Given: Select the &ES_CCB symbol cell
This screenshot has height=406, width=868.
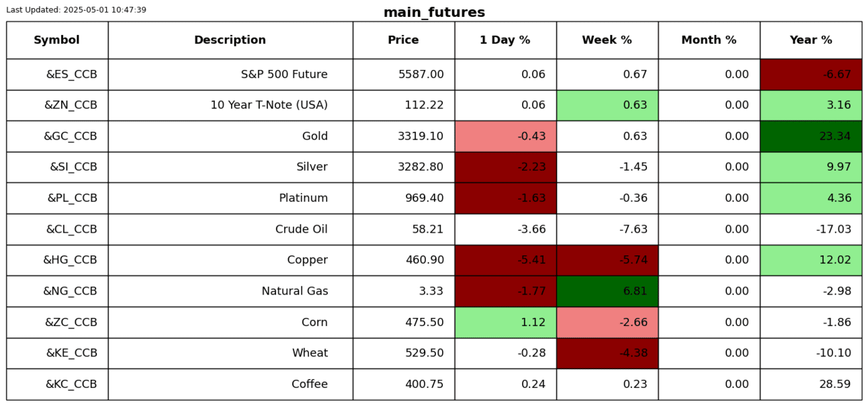Looking at the screenshot, I should click(57, 75).
